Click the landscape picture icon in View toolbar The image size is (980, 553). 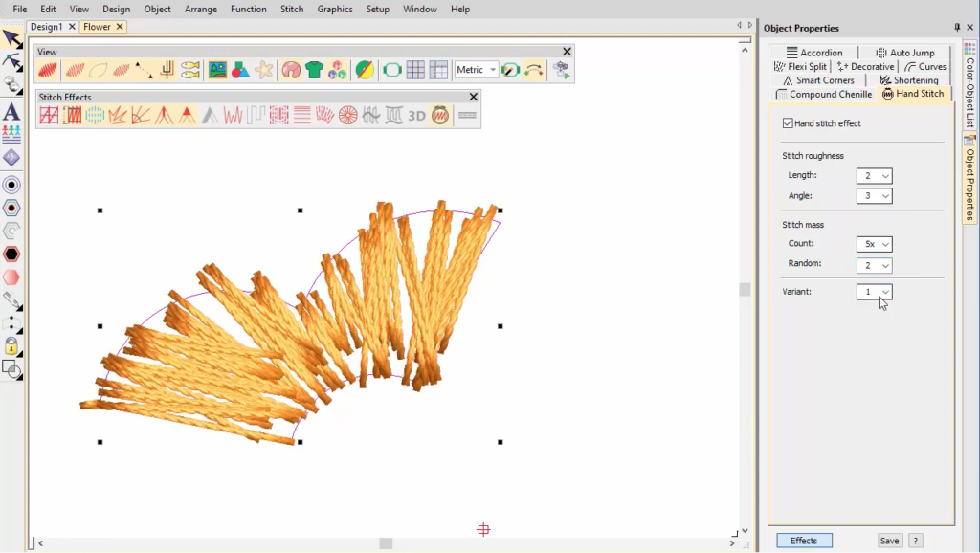[x=217, y=70]
